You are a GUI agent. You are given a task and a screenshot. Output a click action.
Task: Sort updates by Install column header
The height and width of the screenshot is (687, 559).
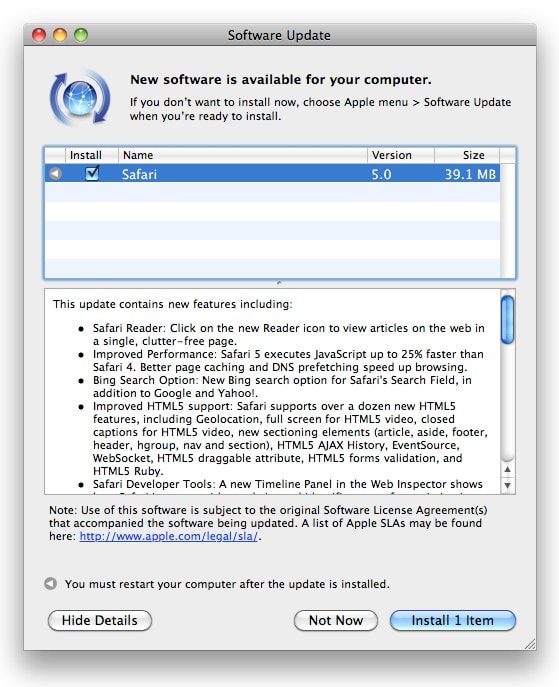[85, 155]
